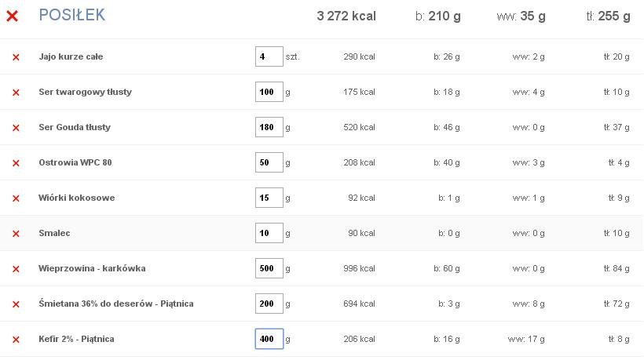Focus the Kefir 400 g quantity field
Viewport: 644px width, 360px height.
(269, 339)
